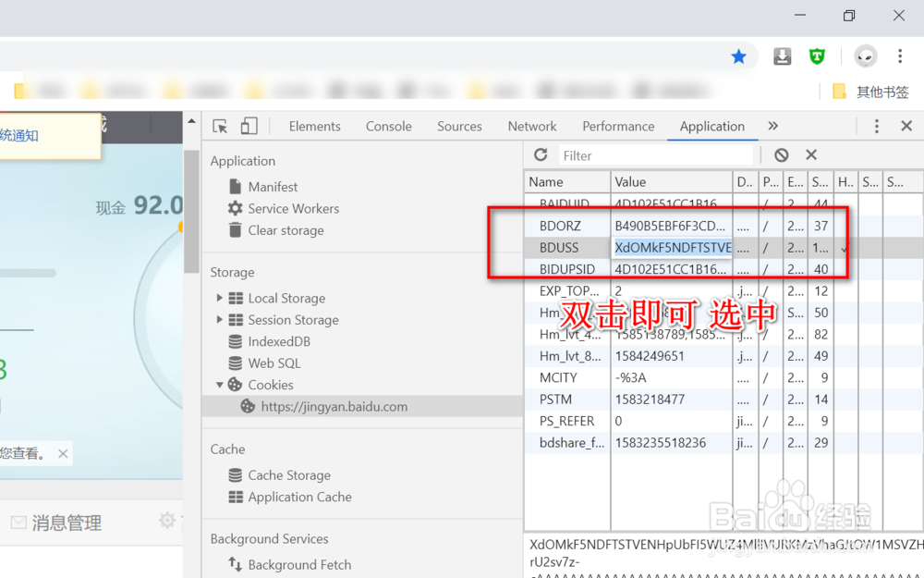Close the DevTools panel
The height and width of the screenshot is (578, 924).
tap(906, 126)
